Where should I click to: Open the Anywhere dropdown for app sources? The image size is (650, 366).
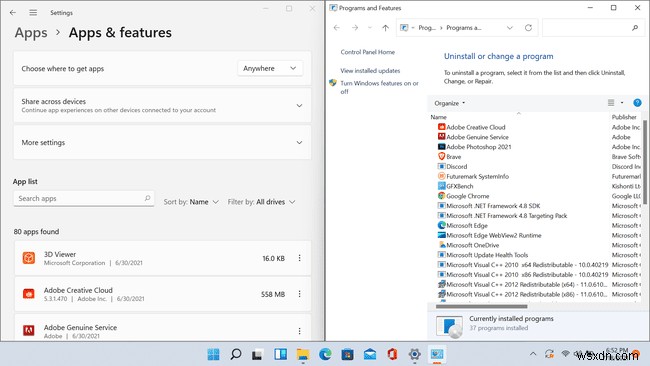[x=270, y=68]
